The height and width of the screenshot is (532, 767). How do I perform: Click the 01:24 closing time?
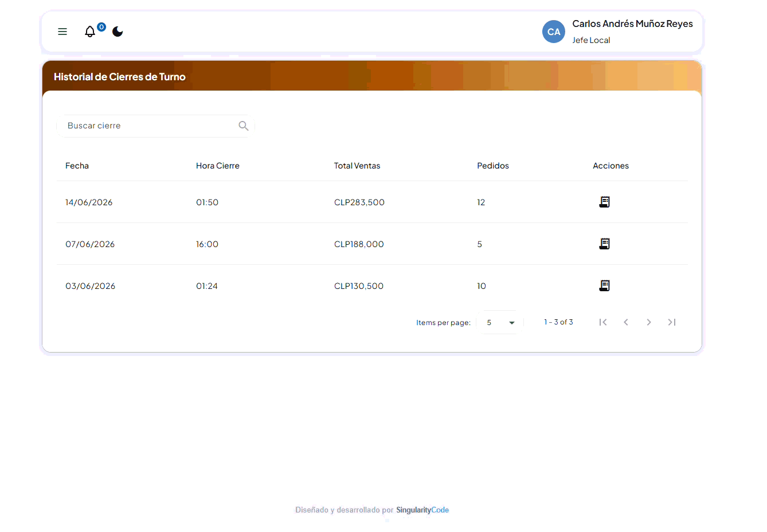[207, 286]
